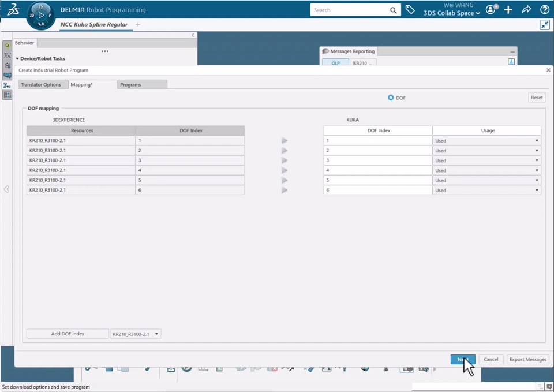Click the list-table icon in the left sidebar
The height and width of the screenshot is (392, 554).
pos(7,95)
